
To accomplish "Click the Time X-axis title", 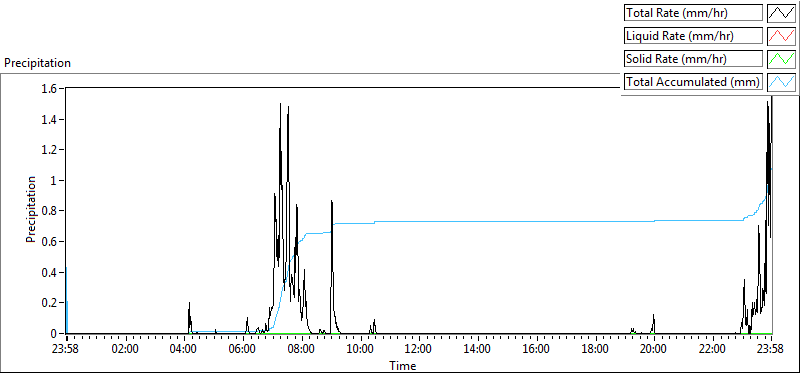I will coord(403,366).
